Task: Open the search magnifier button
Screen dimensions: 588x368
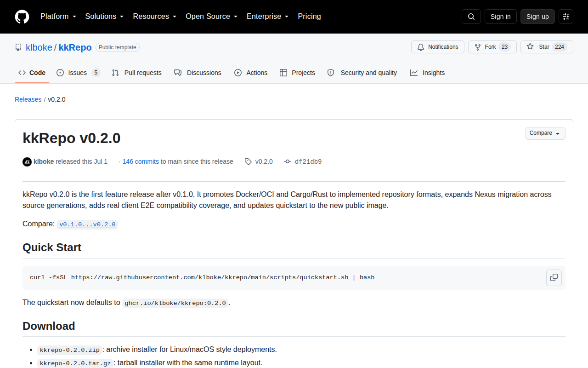Action: pyautogui.click(x=471, y=17)
